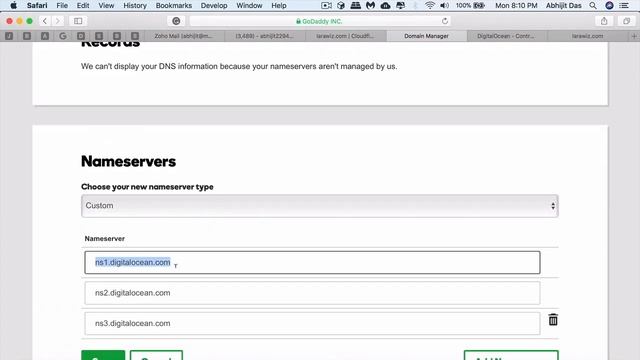Switch to the Zoho Mail tab
The height and width of the screenshot is (360, 640).
point(183,36)
